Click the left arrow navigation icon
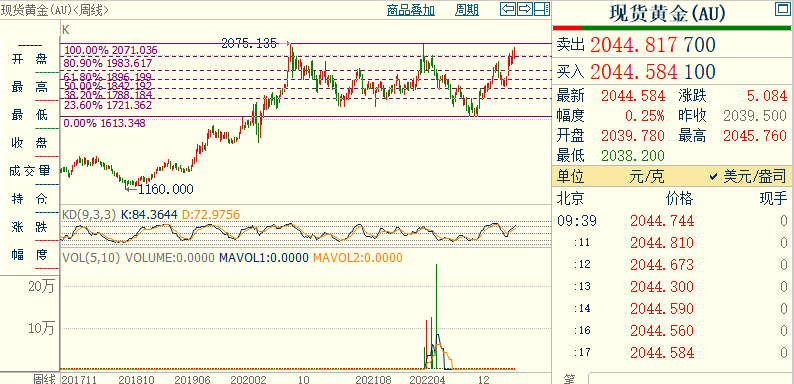Viewport: 794px width, 384px height. pos(508,9)
